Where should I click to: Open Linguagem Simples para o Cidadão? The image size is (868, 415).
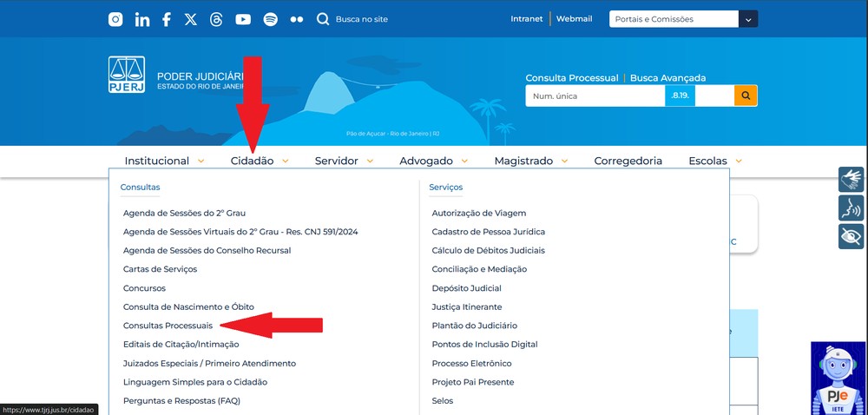[195, 382]
